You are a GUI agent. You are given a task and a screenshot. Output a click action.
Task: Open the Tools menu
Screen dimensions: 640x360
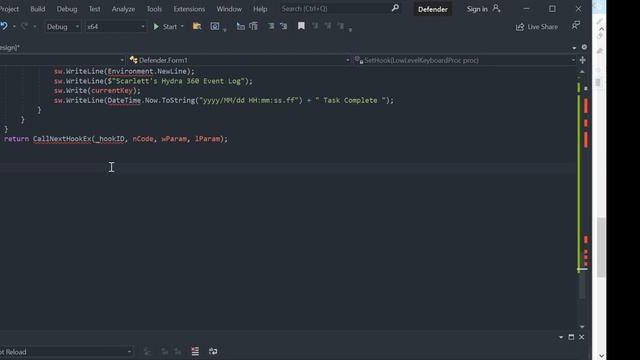(x=154, y=9)
